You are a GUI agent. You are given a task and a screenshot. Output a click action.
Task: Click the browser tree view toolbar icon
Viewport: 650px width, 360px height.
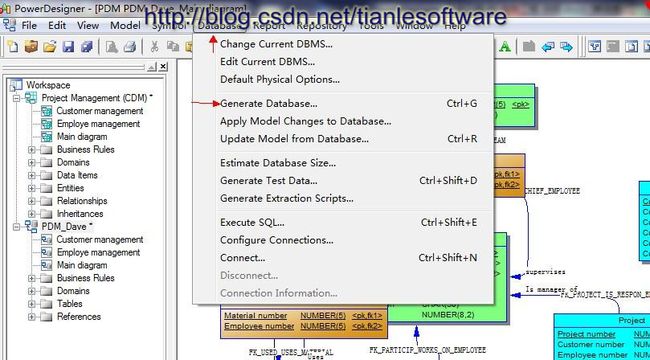click(595, 46)
